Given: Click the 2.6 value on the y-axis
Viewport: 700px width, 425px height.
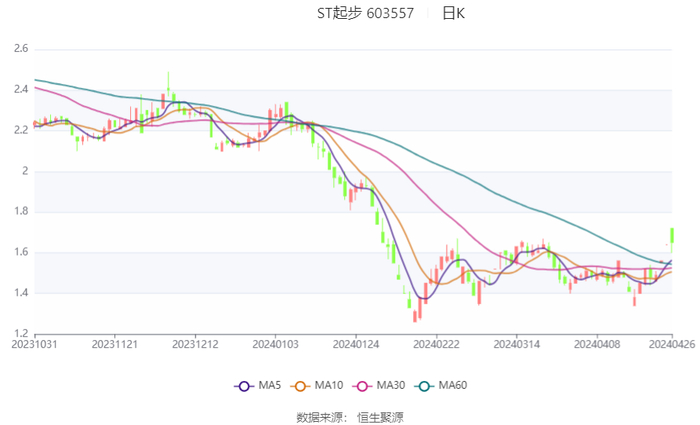Looking at the screenshot, I should pyautogui.click(x=20, y=48).
